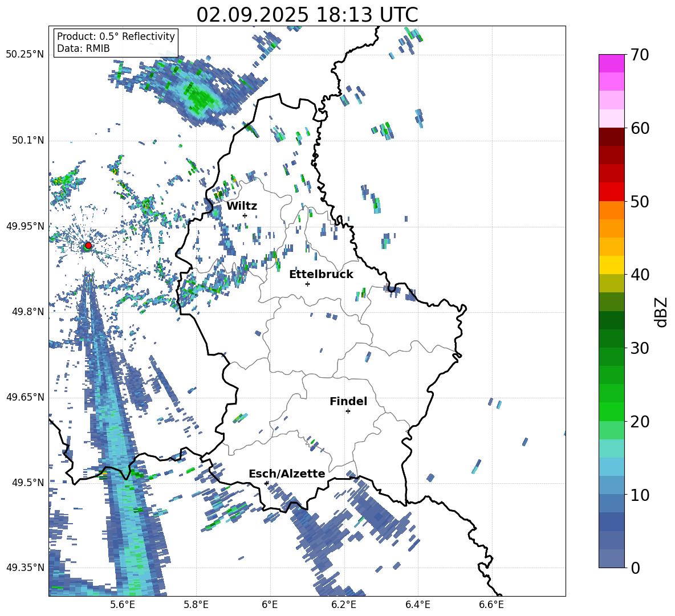Click the 10 colorbar tick value
This screenshot has height=616, width=675.
pos(639,495)
